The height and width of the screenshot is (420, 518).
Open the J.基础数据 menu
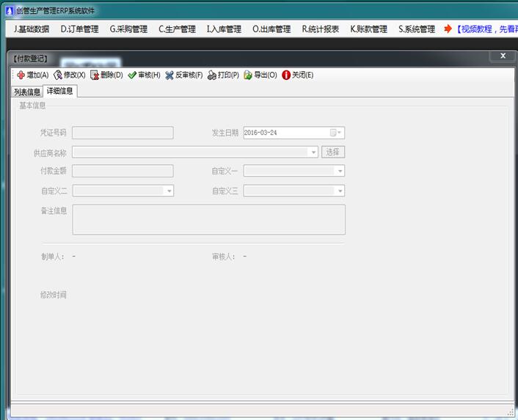(x=32, y=29)
